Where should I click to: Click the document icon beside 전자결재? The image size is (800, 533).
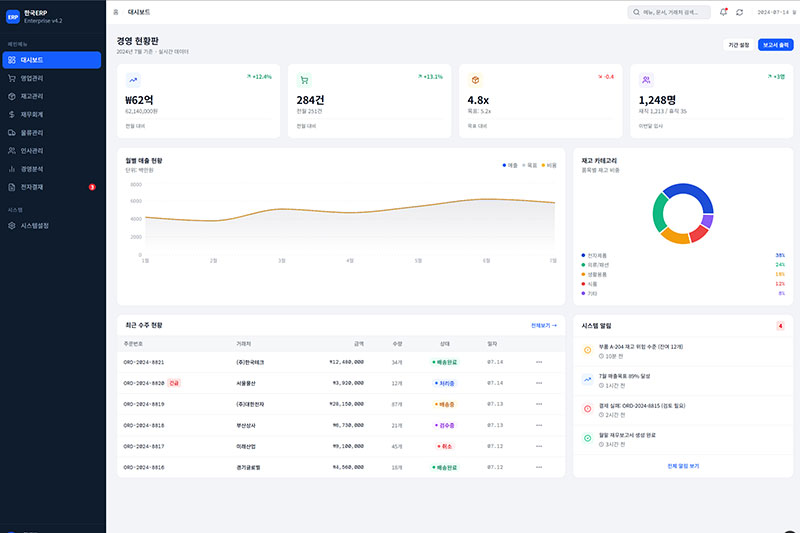coord(12,187)
